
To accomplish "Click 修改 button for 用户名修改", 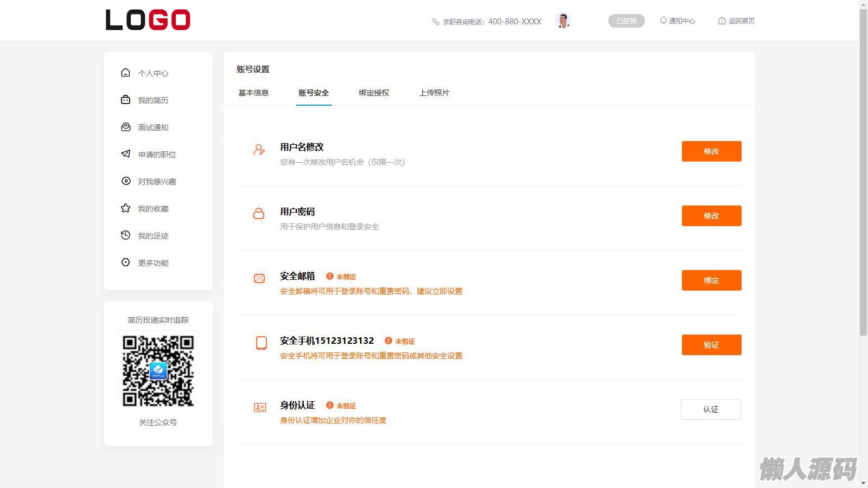I will click(x=711, y=151).
